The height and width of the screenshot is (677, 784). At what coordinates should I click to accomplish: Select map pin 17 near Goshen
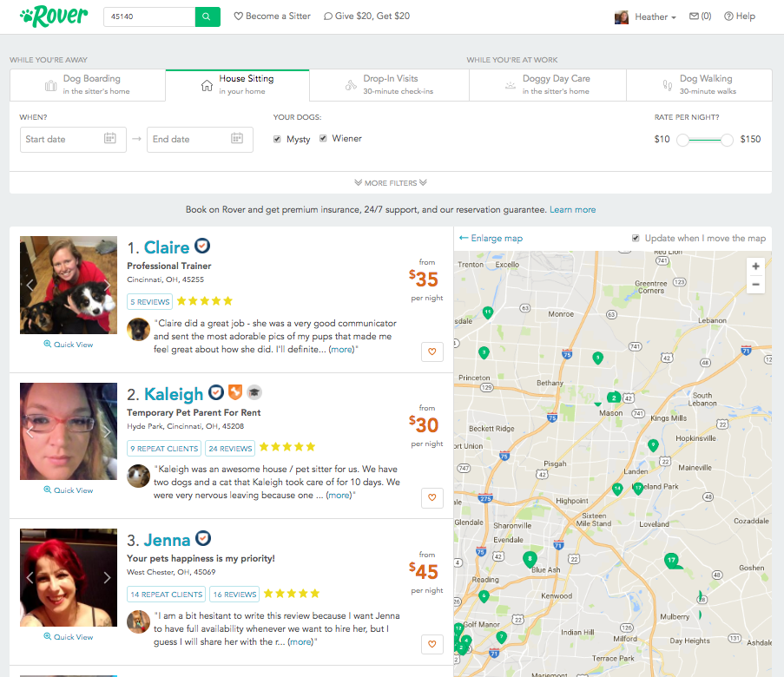(671, 561)
